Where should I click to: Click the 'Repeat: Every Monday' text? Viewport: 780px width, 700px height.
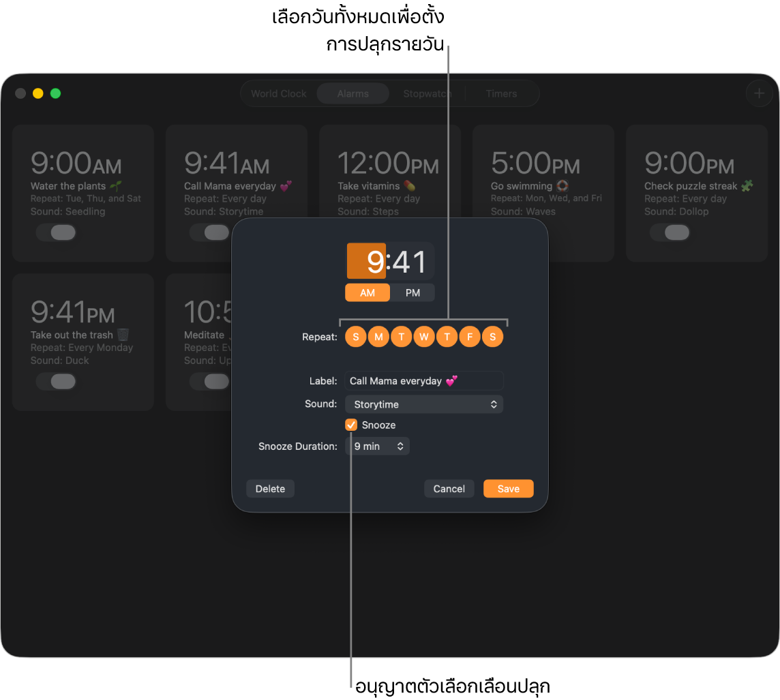click(82, 348)
